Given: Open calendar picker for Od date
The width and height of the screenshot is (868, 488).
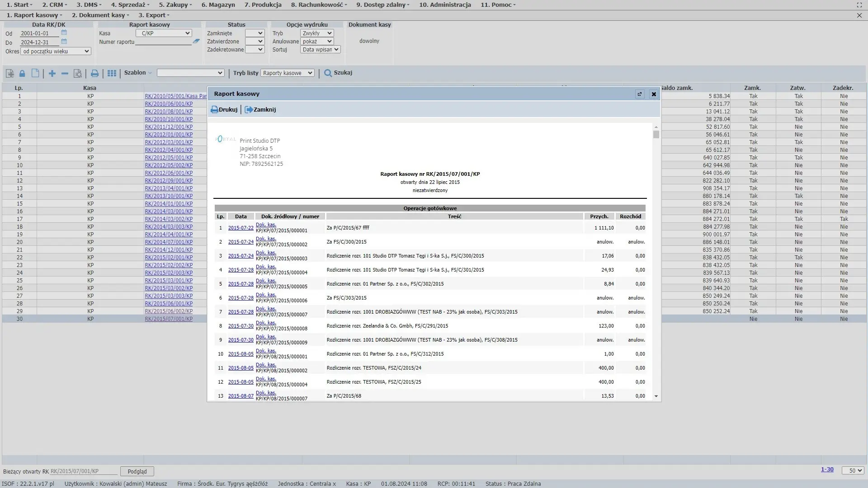Looking at the screenshot, I should 64,33.
